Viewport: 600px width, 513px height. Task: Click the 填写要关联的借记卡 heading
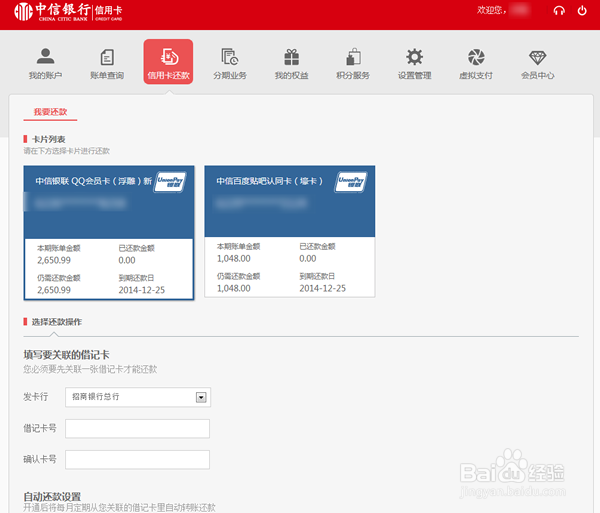pos(66,355)
